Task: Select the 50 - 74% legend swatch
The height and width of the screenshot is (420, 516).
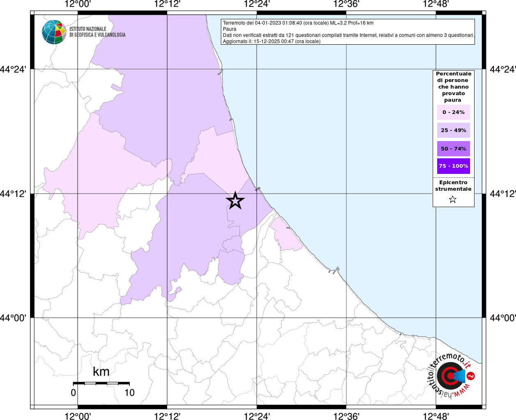Action: [454, 148]
